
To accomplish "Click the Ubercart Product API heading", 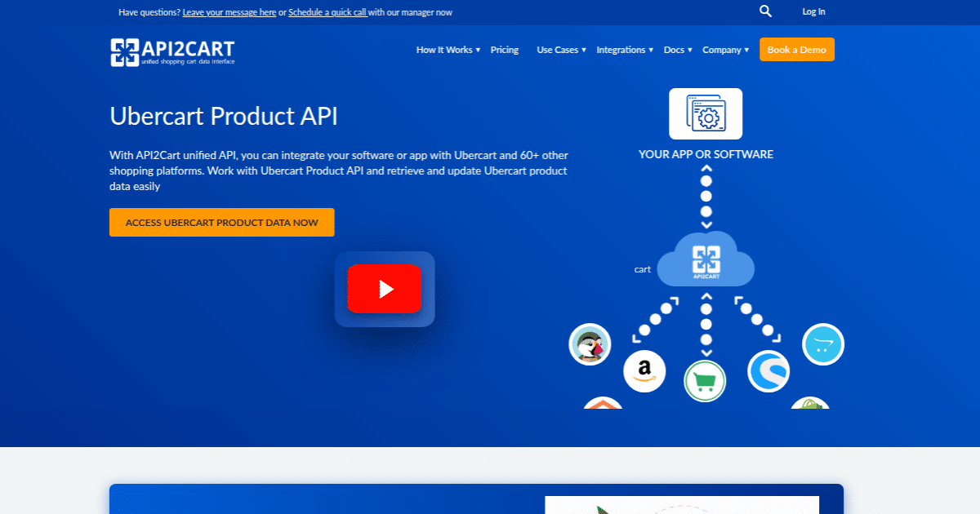I will [x=224, y=116].
